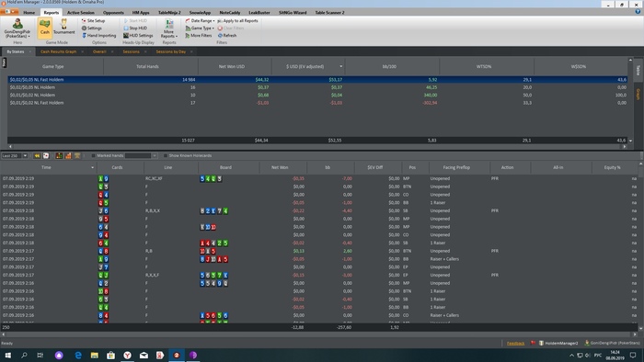Screen dimensions: 644x362
Task: Switch to Cash Results Graph tab
Action: click(x=58, y=51)
